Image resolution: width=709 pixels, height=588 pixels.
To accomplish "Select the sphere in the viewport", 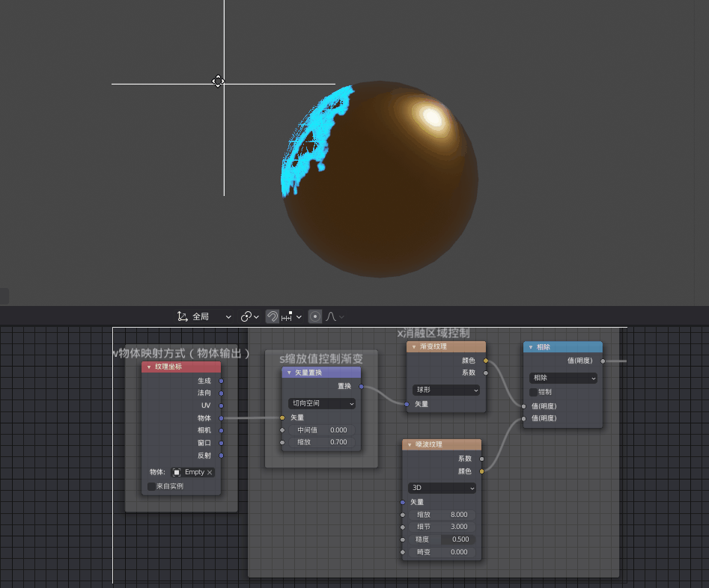I will pyautogui.click(x=380, y=180).
